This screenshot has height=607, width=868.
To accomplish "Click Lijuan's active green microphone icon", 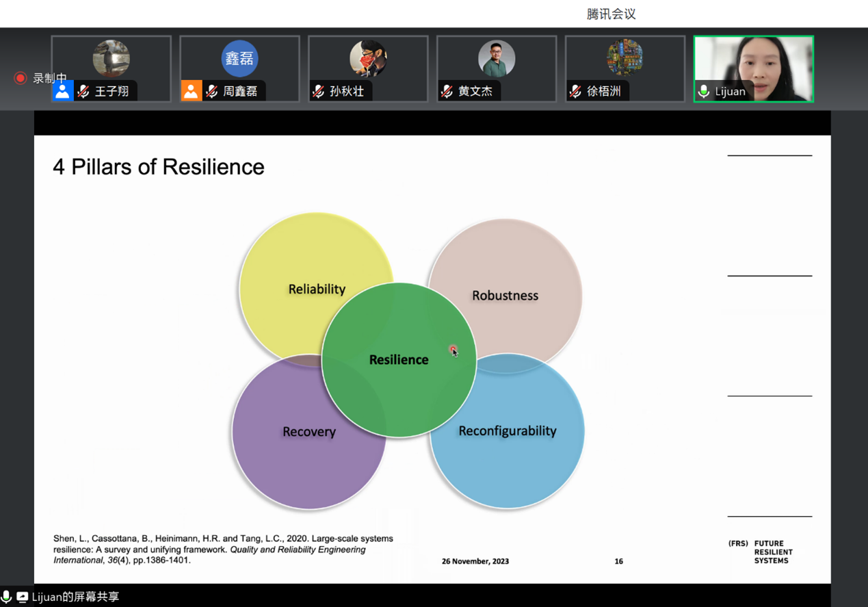I will coord(704,91).
